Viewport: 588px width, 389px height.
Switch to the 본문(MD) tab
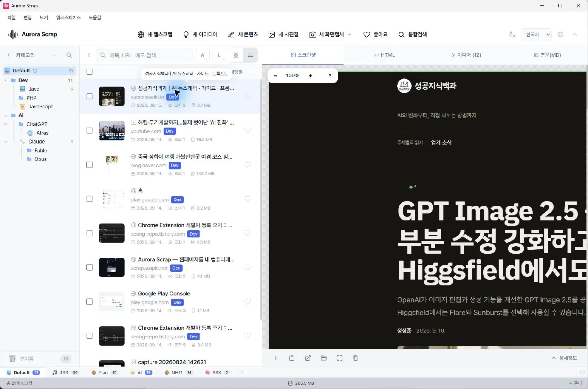547,55
